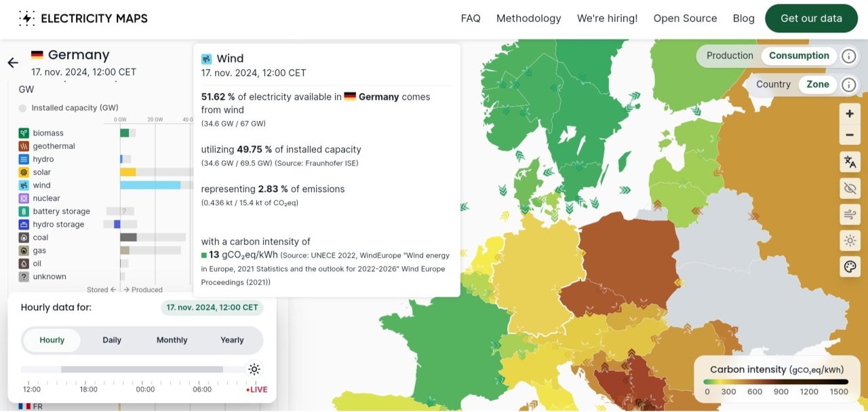Click the solar icon in the source list
The width and height of the screenshot is (868, 412).
[24, 172]
